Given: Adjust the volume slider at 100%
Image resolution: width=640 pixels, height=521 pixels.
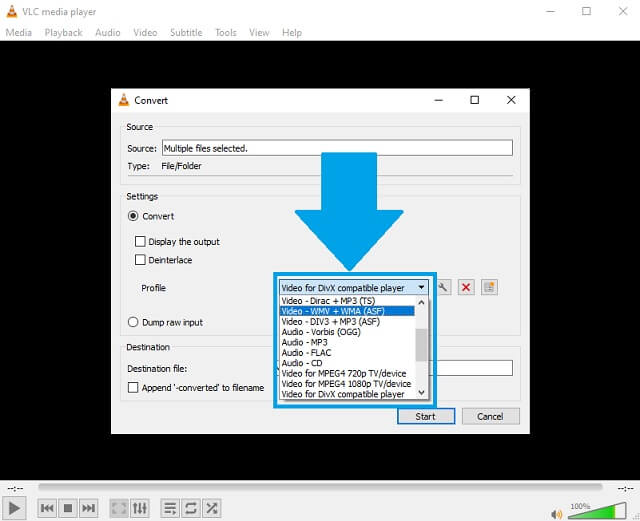Looking at the screenshot, I should click(x=597, y=511).
